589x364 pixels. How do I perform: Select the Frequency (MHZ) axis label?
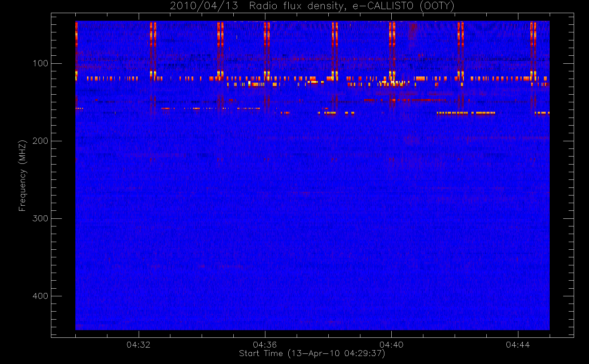click(23, 175)
